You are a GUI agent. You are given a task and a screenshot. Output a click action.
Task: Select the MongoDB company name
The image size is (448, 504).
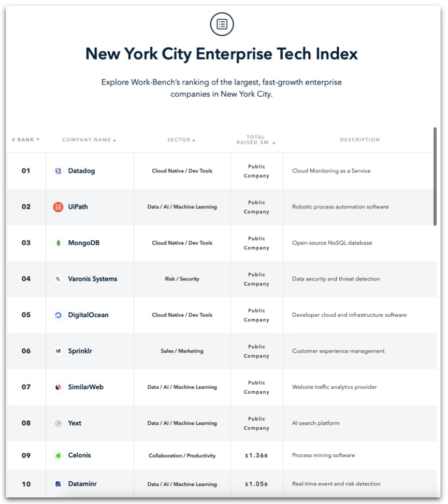coord(84,243)
